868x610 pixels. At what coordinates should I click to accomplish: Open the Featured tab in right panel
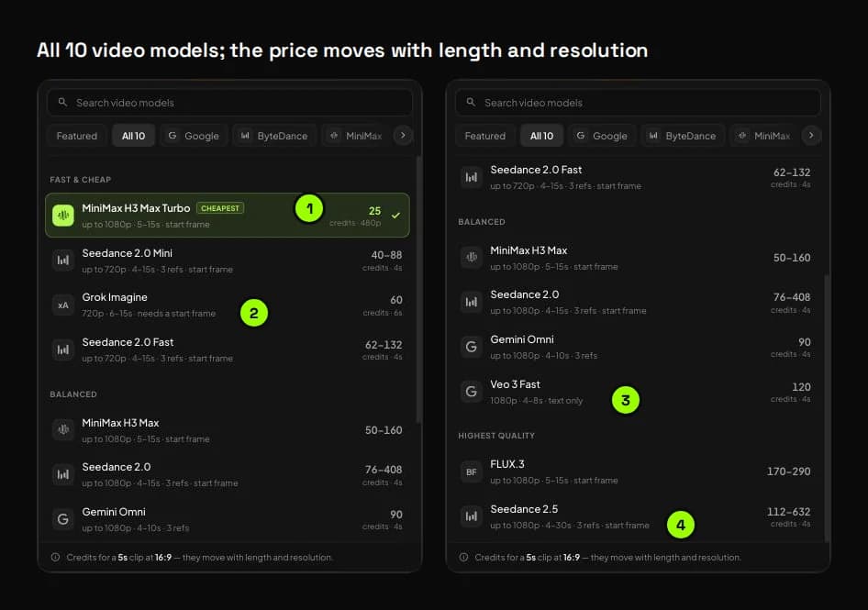(x=485, y=136)
